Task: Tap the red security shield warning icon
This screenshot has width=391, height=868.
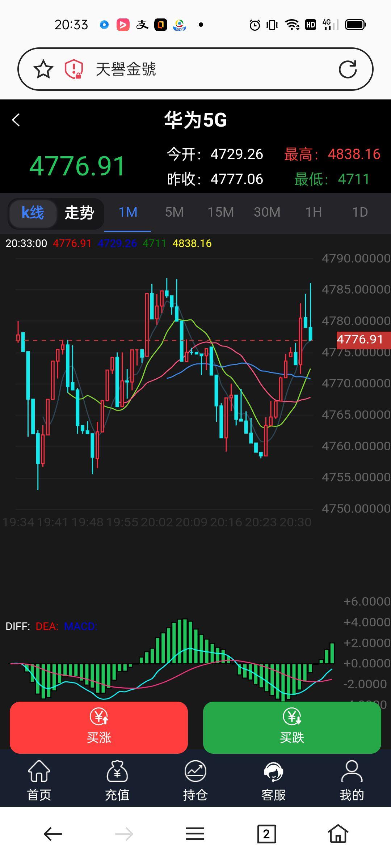Action: click(x=73, y=69)
